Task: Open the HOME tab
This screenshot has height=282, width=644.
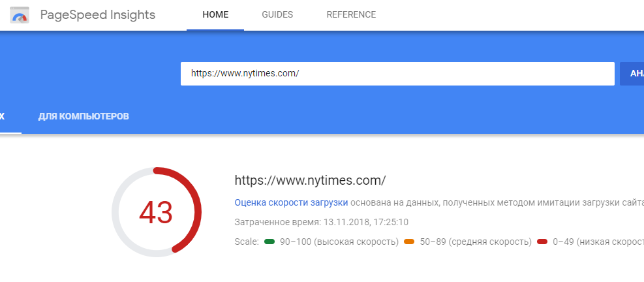Action: [215, 15]
